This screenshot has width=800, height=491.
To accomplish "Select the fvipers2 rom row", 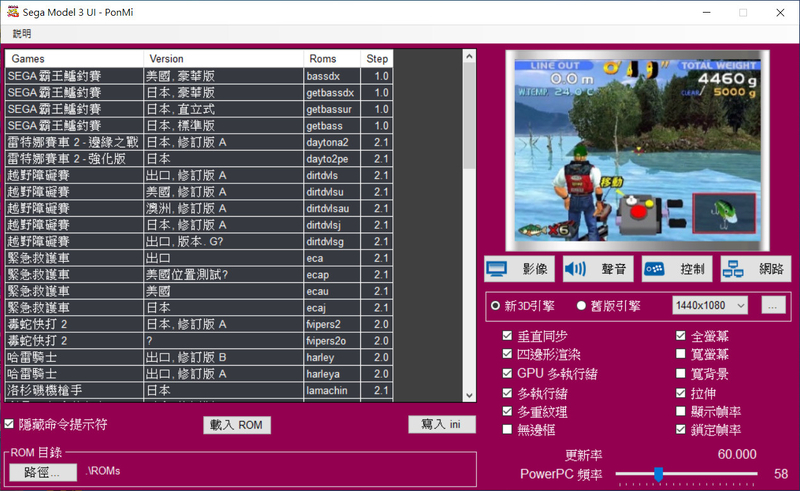I will 199,324.
